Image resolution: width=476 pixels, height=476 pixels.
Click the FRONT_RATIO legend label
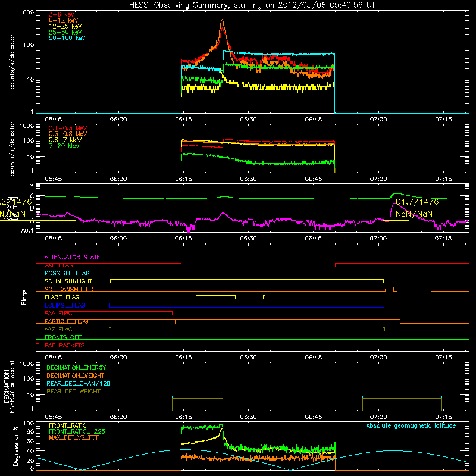[68, 425]
